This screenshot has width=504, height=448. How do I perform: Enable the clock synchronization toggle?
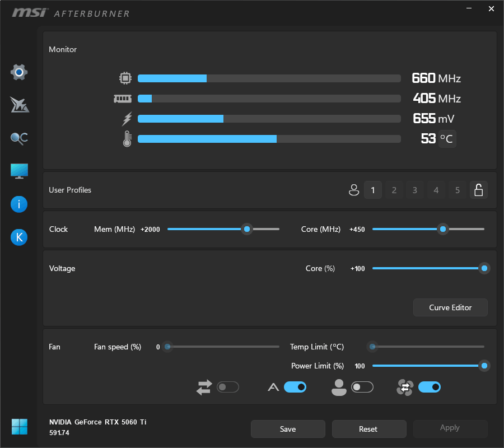pos(228,387)
